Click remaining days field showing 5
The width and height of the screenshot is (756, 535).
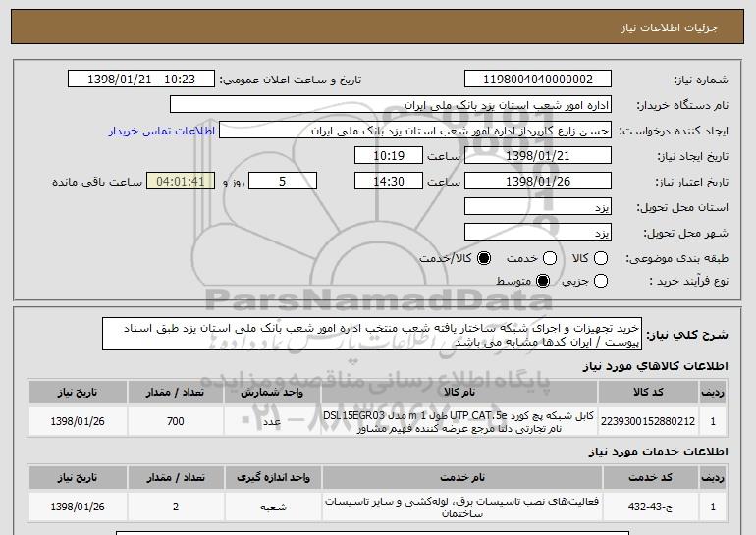click(283, 182)
